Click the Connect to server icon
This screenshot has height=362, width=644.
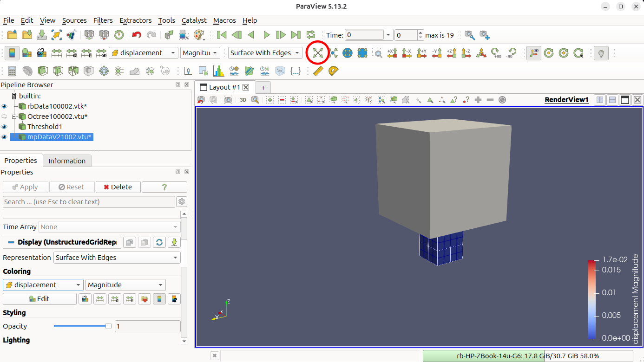[x=90, y=35]
